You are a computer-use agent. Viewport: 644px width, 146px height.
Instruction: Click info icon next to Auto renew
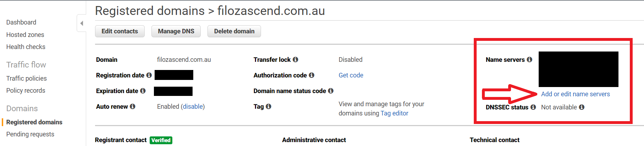pyautogui.click(x=133, y=107)
